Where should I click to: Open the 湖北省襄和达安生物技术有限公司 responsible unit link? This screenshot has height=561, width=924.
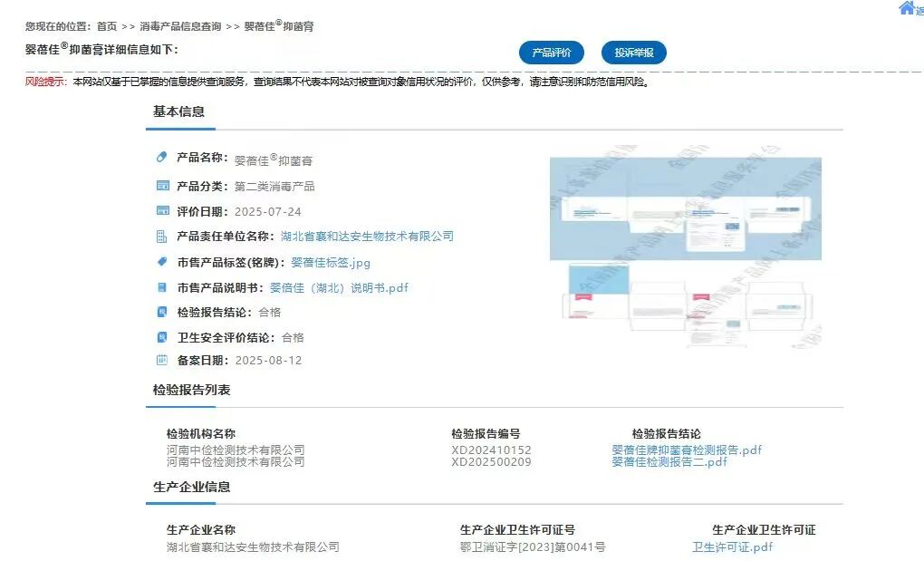(367, 237)
